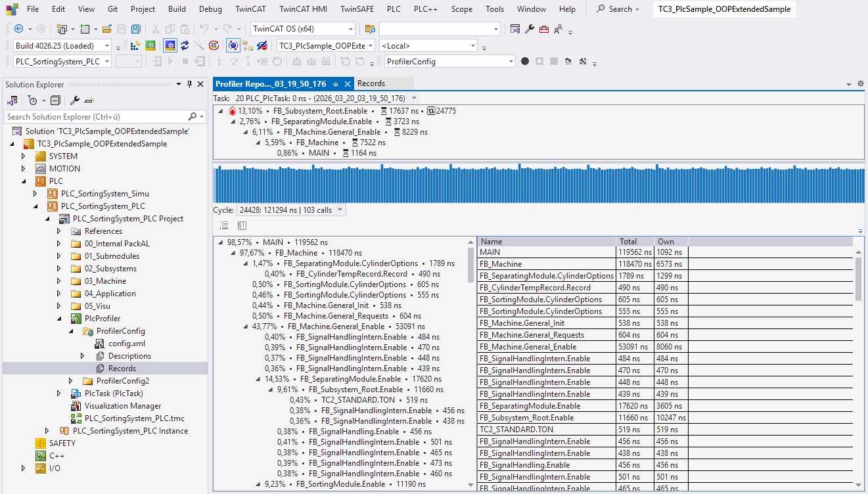Click inside the cycle histogram chart
The image size is (868, 494).
click(x=538, y=183)
